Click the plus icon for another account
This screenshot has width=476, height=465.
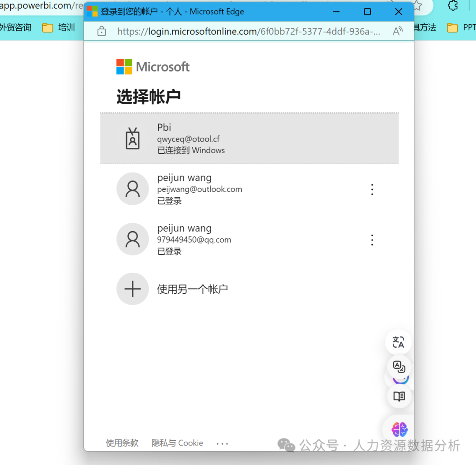coord(133,289)
